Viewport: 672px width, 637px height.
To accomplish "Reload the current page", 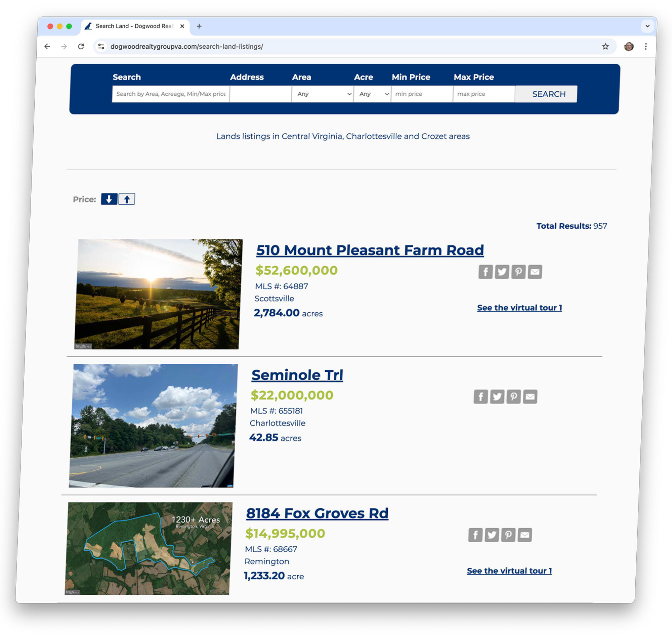I will coord(81,47).
